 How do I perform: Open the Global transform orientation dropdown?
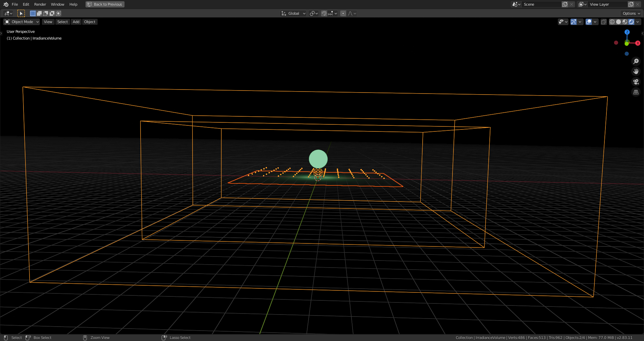point(293,13)
